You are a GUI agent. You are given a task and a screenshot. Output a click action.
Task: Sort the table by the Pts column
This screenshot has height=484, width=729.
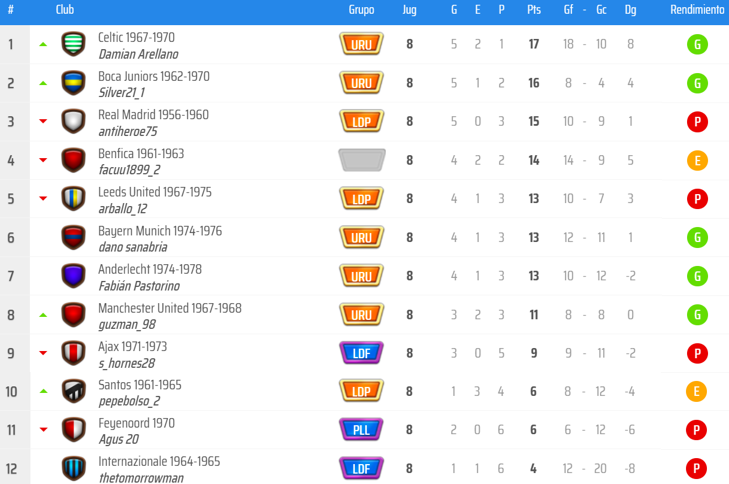(x=534, y=10)
